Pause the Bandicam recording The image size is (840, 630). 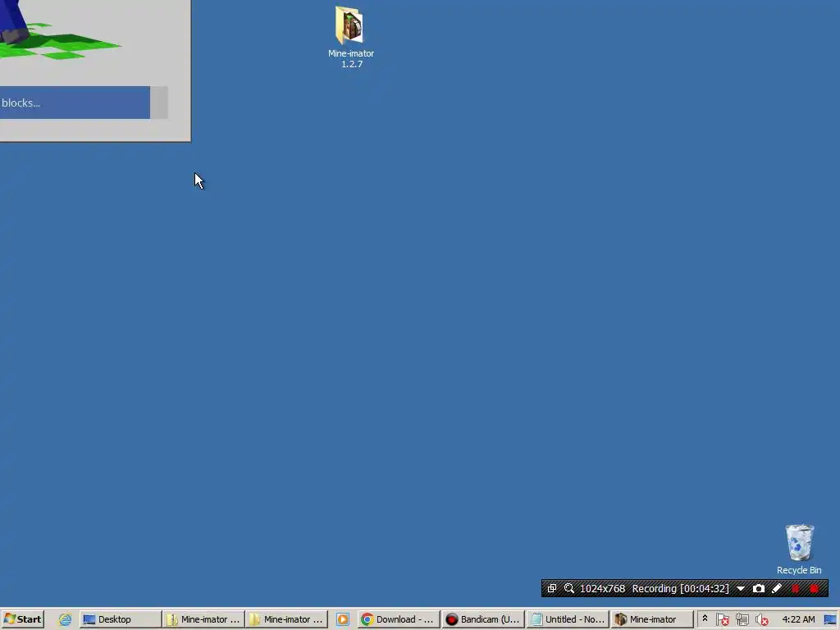point(796,588)
